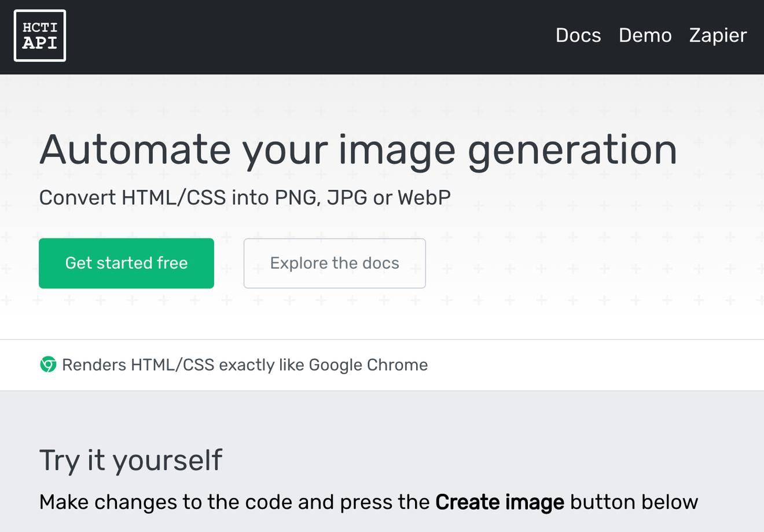Screen dimensions: 764x532
Task: Open the Zapier navigation link
Action: 718,35
